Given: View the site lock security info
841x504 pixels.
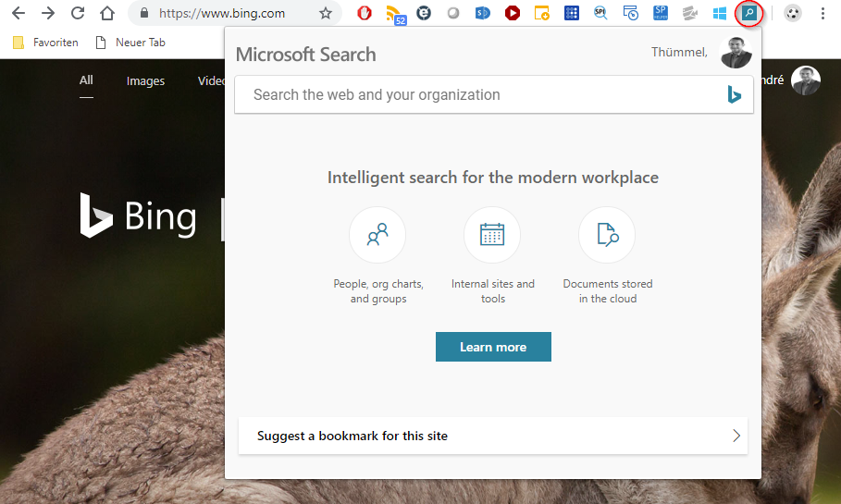Looking at the screenshot, I should 143,13.
